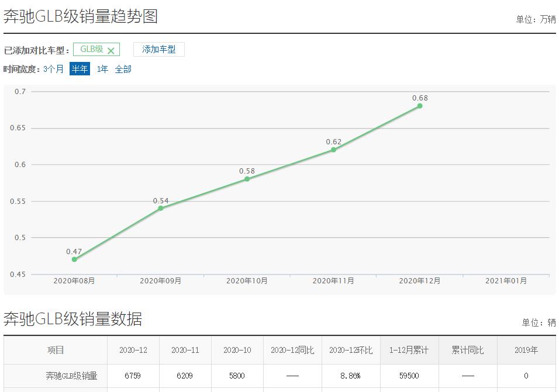Click the 8.86% cell
This screenshot has width=559, height=392.
[x=350, y=376]
